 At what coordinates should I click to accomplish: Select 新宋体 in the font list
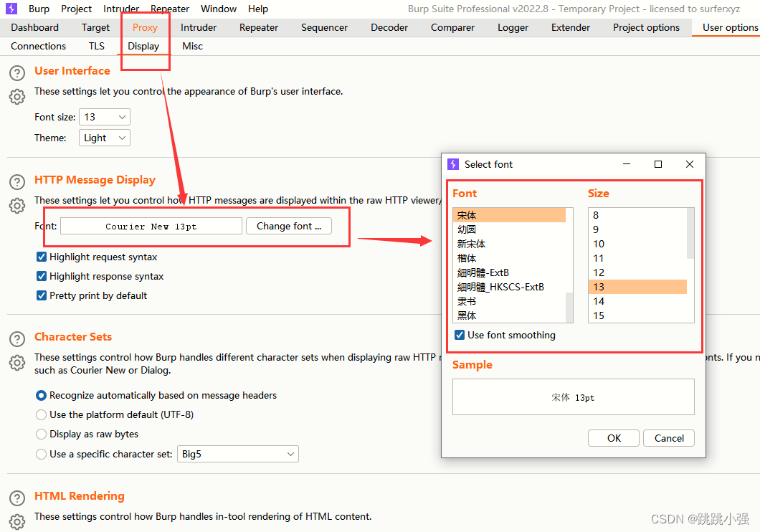point(509,244)
